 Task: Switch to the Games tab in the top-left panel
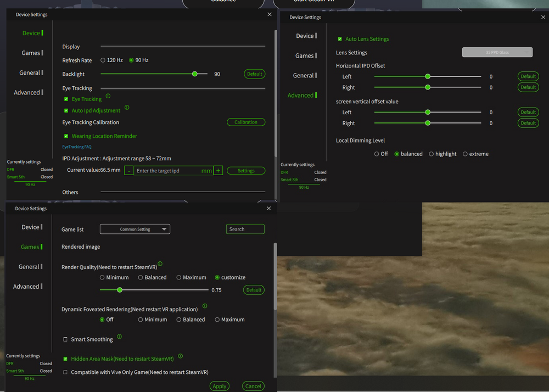(31, 53)
